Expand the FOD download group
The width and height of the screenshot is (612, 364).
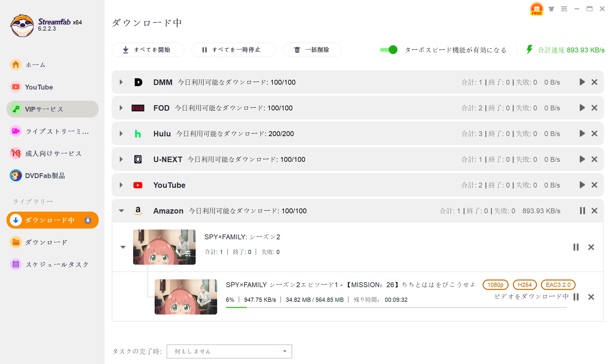[121, 108]
